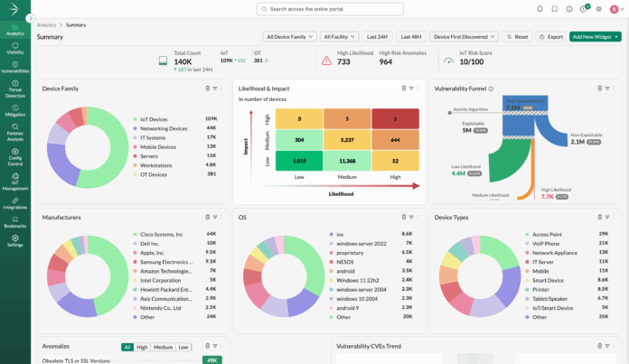Image resolution: width=629 pixels, height=364 pixels.
Task: Open the IoT Management sidebar icon
Action: [14, 181]
